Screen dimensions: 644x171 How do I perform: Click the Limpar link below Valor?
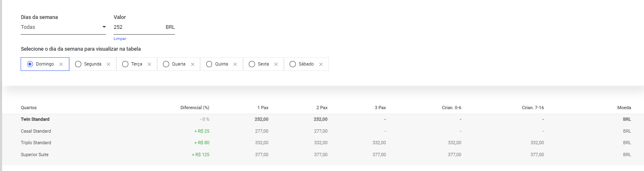120,39
